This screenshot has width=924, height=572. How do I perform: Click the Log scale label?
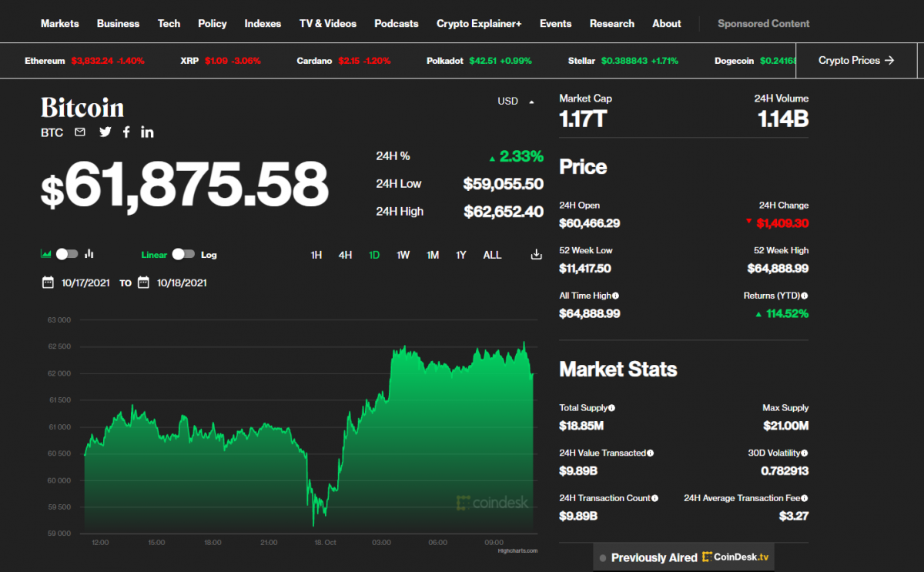[x=209, y=255]
